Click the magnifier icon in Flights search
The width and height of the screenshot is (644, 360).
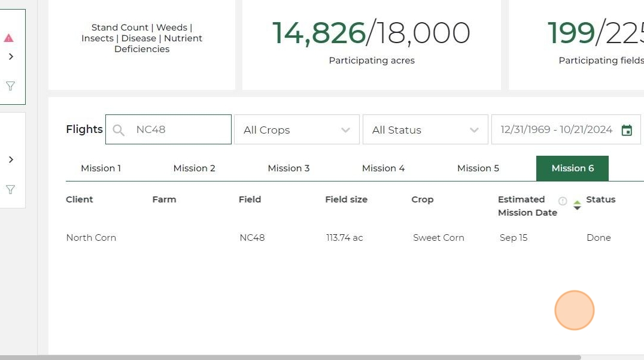tap(119, 130)
